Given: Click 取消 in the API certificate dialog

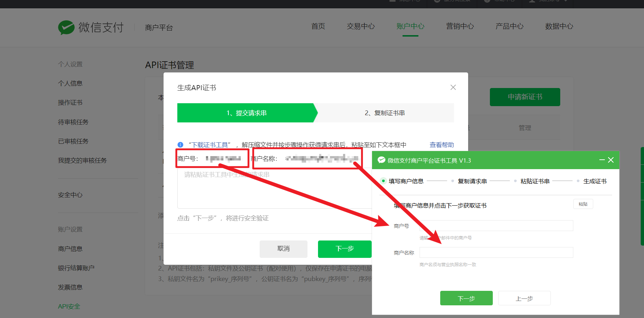Looking at the screenshot, I should (x=284, y=249).
